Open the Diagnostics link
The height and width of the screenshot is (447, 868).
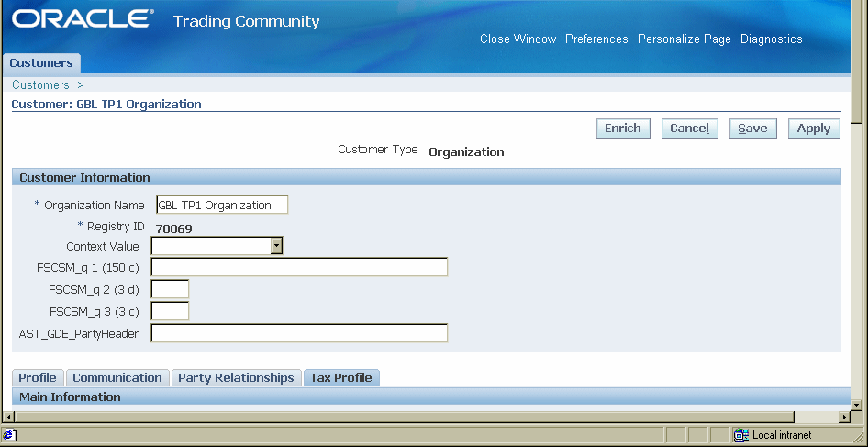[772, 39]
